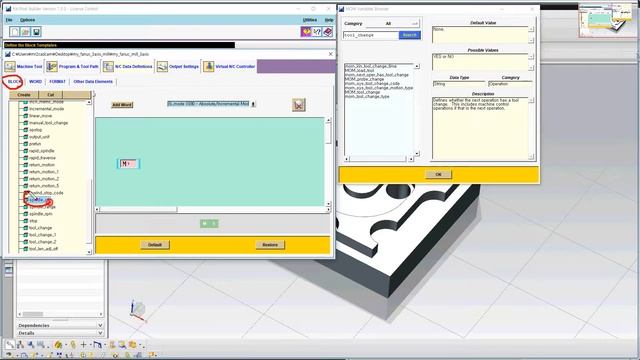640x360 pixels.
Task: Select return_motion_1 in the block tree
Action: tap(44, 171)
